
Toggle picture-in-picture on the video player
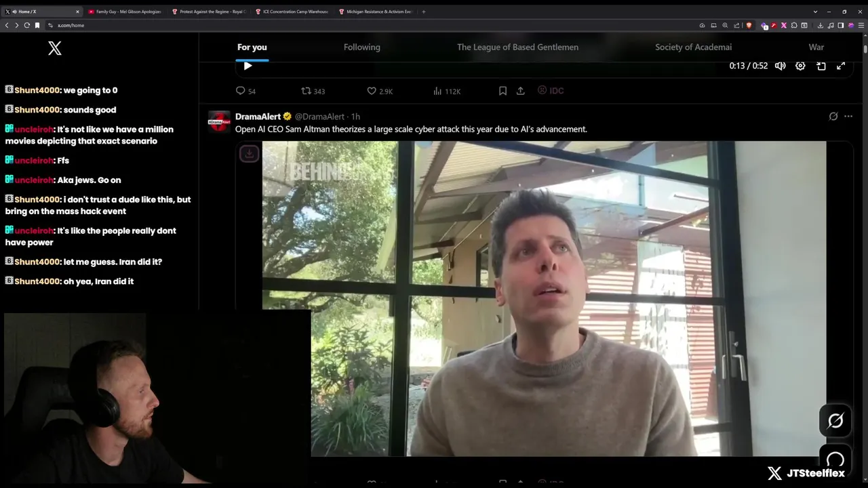pyautogui.click(x=821, y=66)
